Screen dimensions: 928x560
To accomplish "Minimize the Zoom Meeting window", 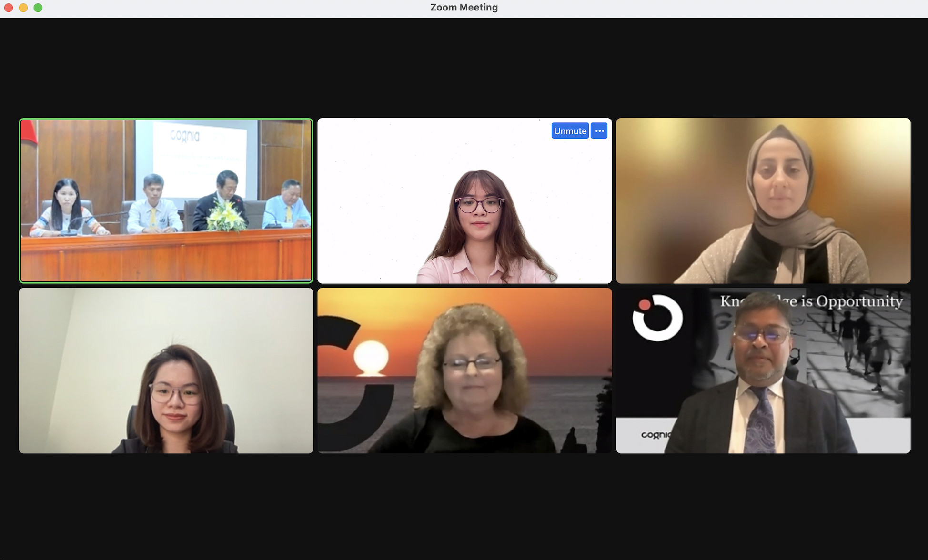I will pyautogui.click(x=23, y=8).
